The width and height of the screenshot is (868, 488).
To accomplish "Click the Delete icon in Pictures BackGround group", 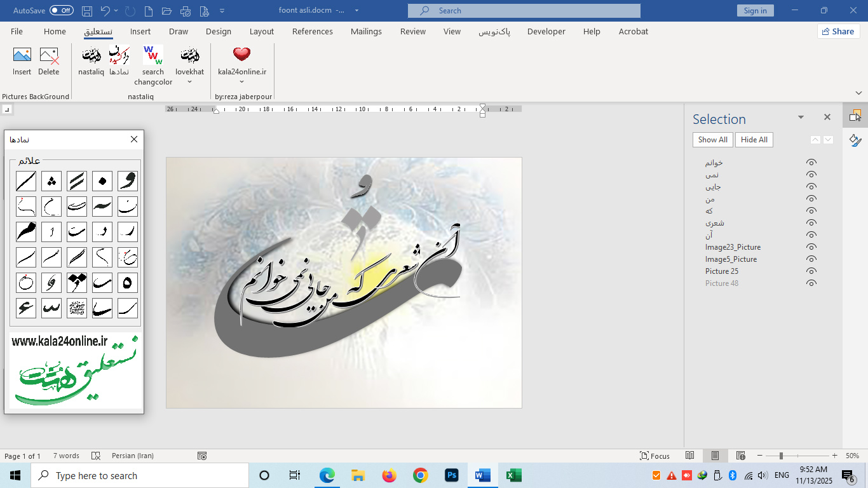I will 49,62.
